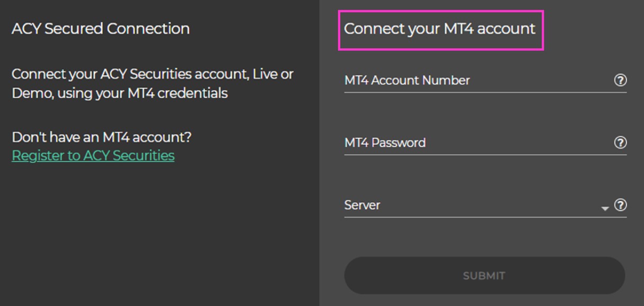Click the "Don't have an MT4 account?" text

(102, 137)
